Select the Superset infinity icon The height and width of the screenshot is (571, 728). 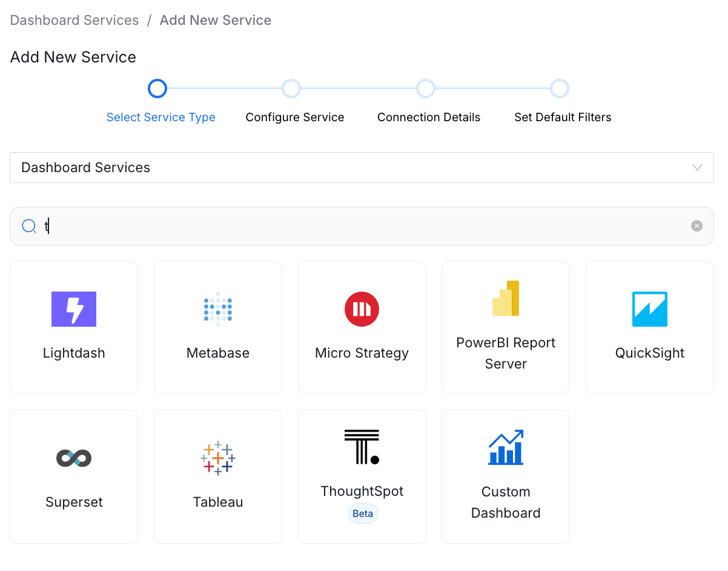74,458
